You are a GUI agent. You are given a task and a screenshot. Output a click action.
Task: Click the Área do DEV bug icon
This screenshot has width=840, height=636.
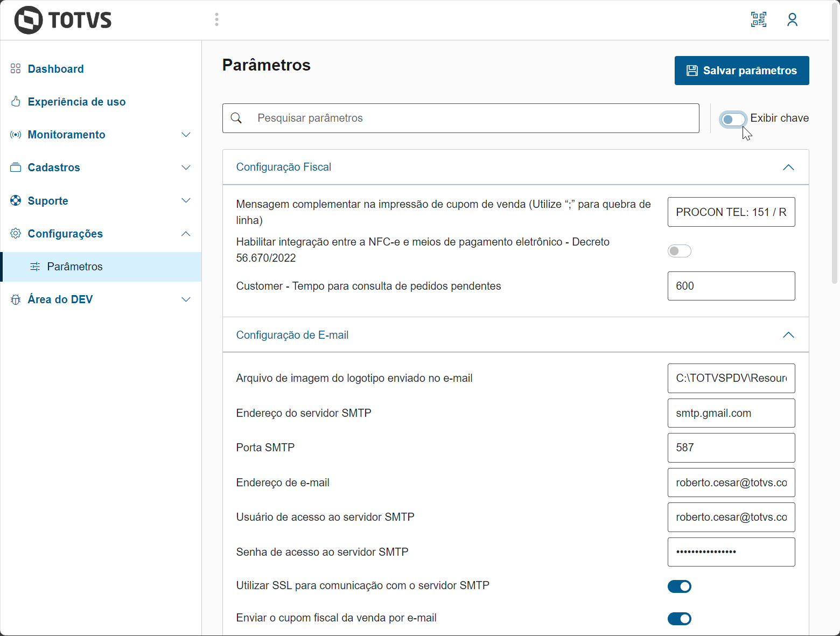coord(16,299)
